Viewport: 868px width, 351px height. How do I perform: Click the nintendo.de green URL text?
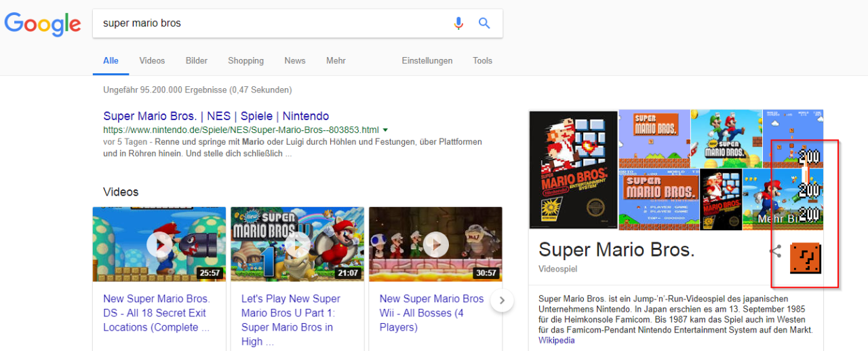(241, 130)
